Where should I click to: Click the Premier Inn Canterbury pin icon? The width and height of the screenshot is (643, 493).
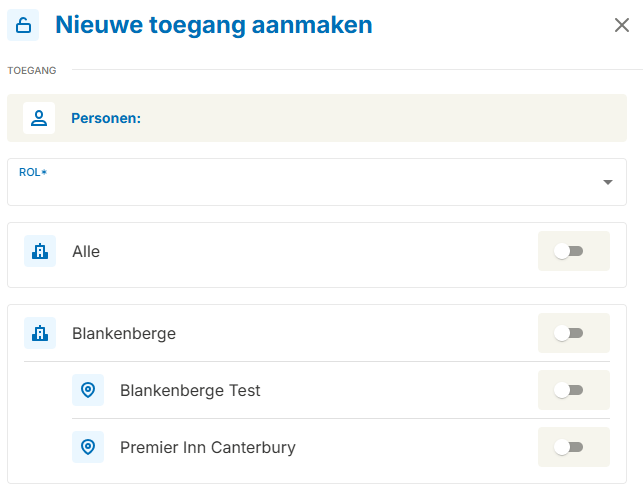point(88,447)
